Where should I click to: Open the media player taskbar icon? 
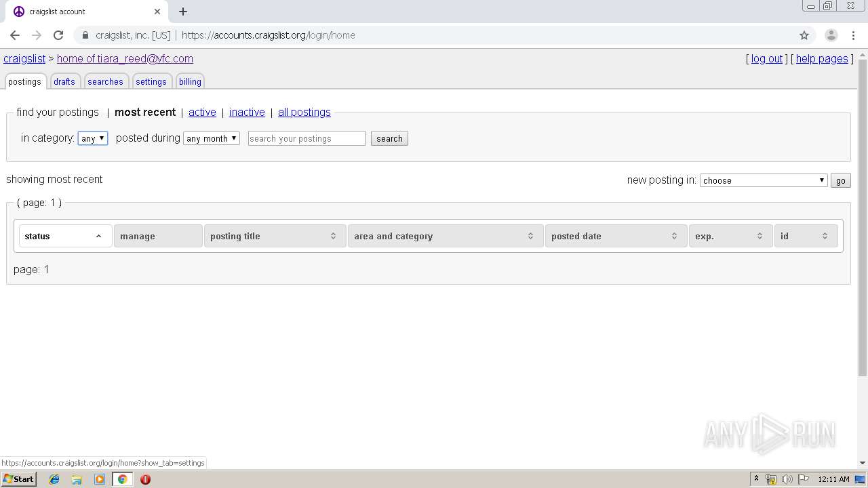click(100, 479)
